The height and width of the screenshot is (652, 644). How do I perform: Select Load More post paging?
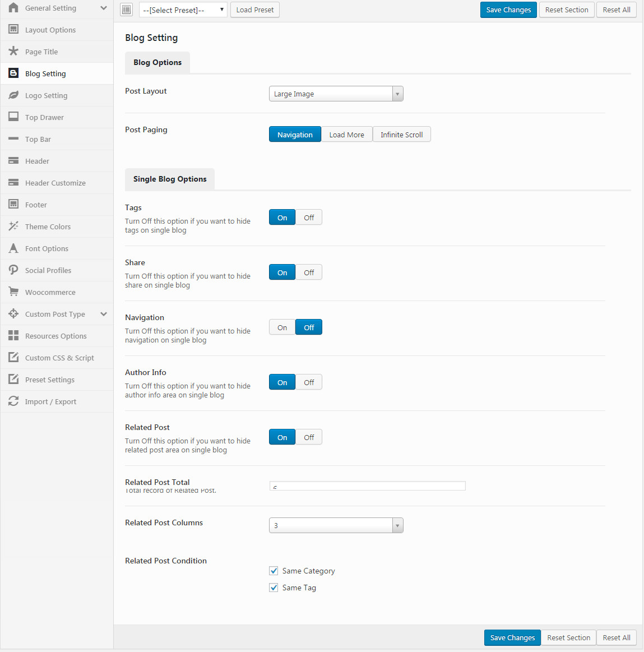(347, 135)
